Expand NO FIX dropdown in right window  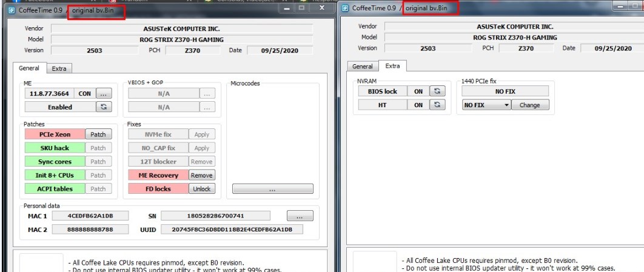[x=486, y=105]
